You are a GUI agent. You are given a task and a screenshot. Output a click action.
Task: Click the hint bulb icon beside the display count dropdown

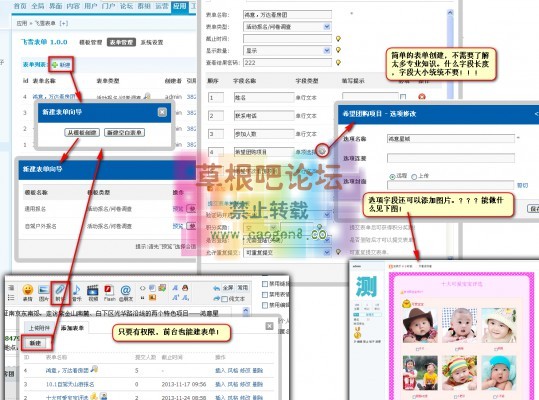click(x=338, y=50)
